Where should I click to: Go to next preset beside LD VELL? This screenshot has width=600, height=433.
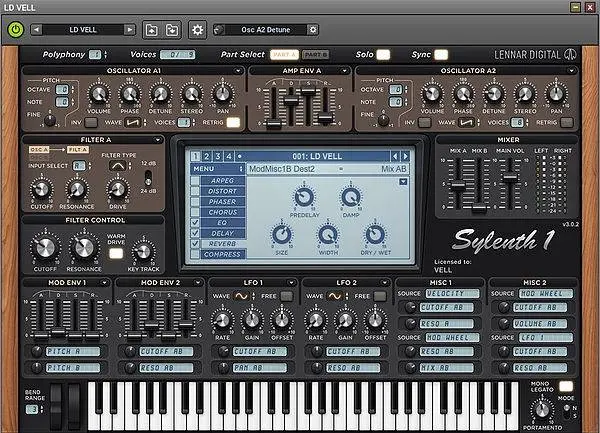[130, 29]
